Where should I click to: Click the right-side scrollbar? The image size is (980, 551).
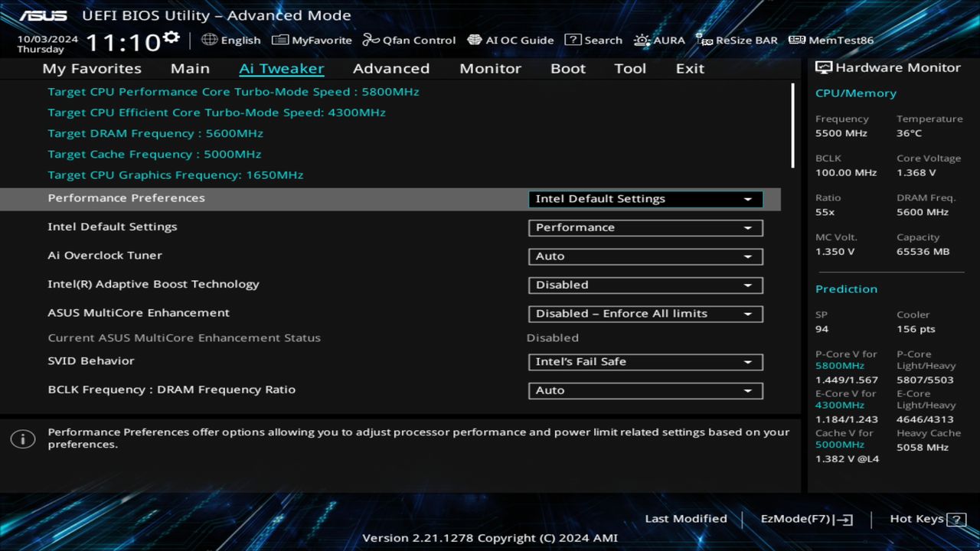click(x=792, y=126)
